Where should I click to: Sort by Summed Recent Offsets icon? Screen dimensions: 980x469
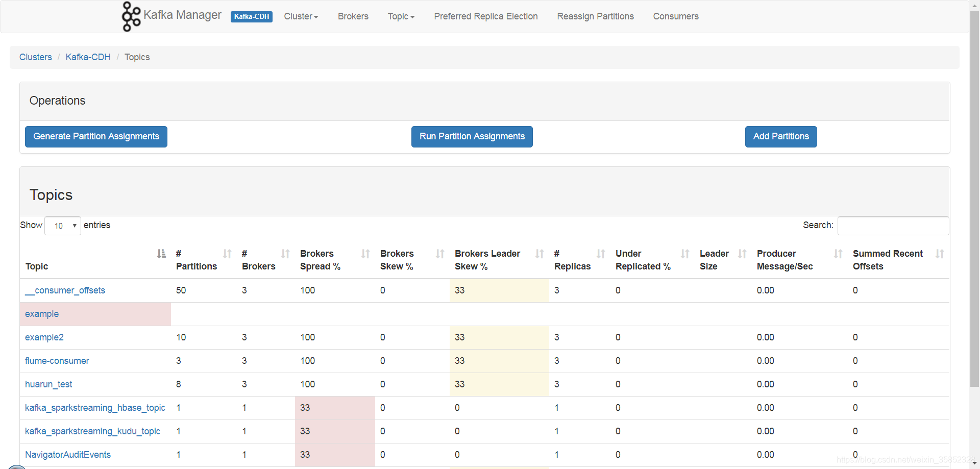click(x=940, y=254)
